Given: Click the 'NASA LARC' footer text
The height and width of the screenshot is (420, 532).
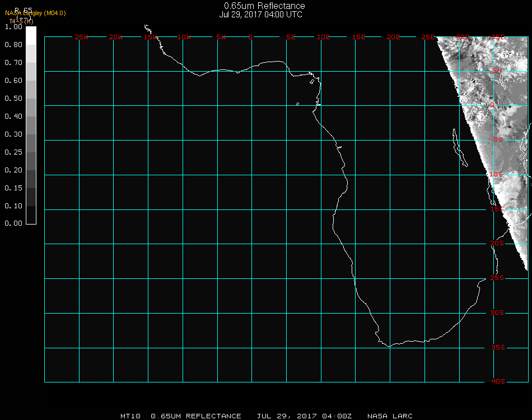Looking at the screenshot, I should [390, 416].
